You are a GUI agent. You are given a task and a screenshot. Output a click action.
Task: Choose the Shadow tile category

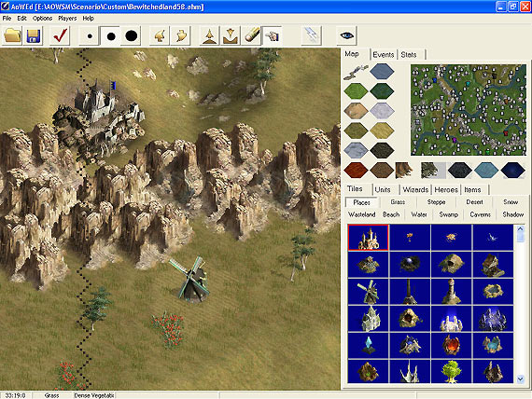pyautogui.click(x=513, y=214)
